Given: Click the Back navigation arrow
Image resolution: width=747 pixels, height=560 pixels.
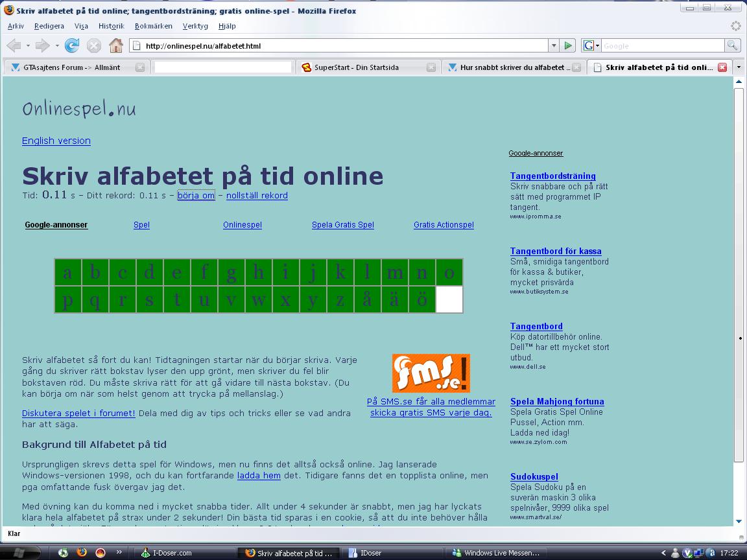Looking at the screenshot, I should pos(14,46).
